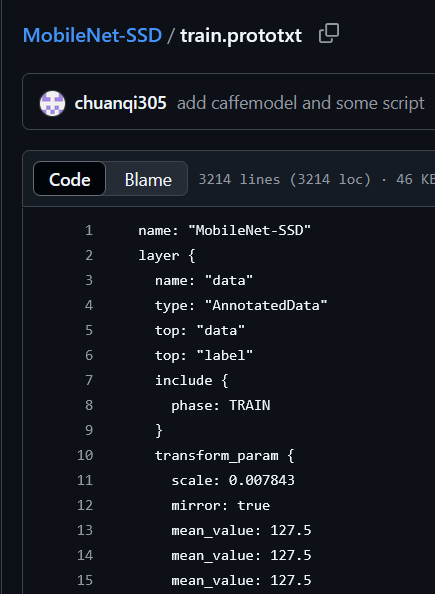Switch to the Blame view tab
435x594 pixels.
[148, 179]
